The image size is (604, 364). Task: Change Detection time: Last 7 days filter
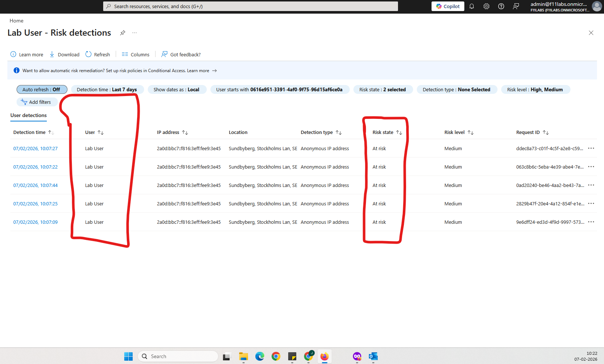(107, 89)
